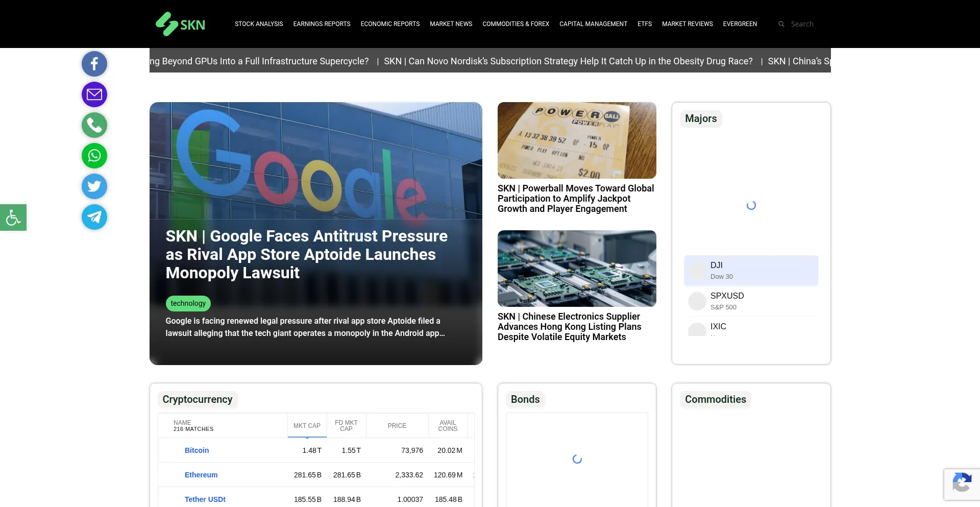Share via the Twitter bird icon
The image size is (980, 507).
coord(94,186)
